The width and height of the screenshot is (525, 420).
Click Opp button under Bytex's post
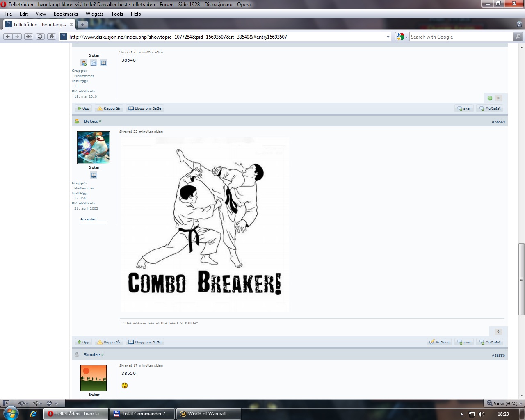83,342
